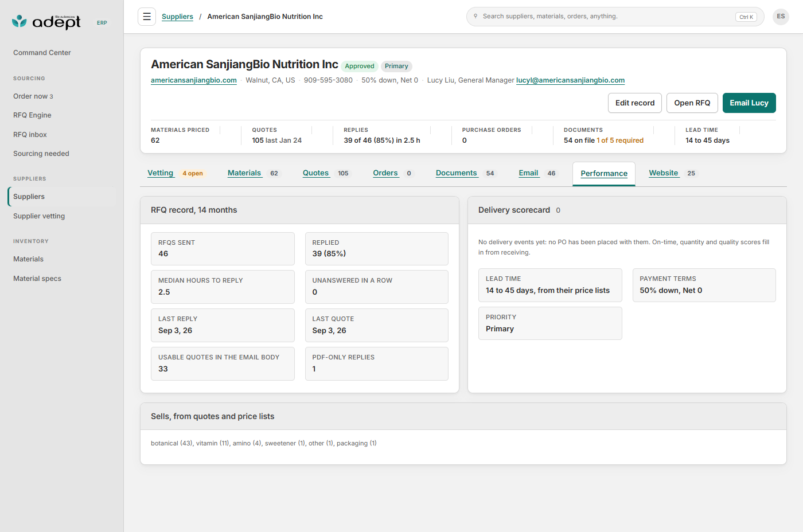Click the phone number 909-595-3080

328,80
